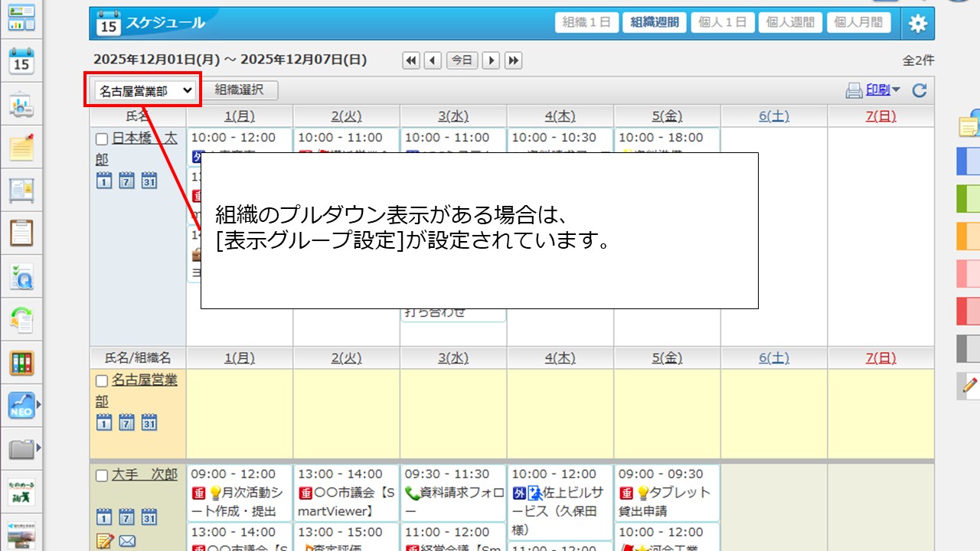Image resolution: width=980 pixels, height=551 pixels.
Task: Click the settings gear icon
Action: click(917, 24)
